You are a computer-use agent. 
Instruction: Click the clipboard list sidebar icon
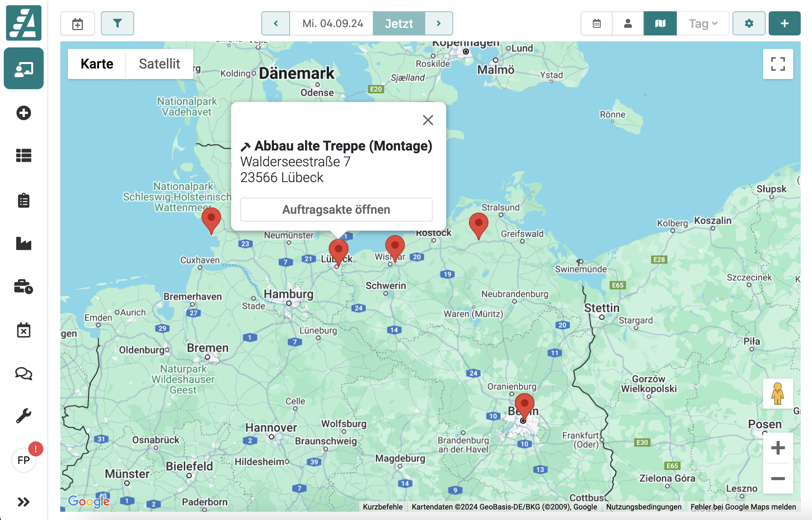(x=24, y=201)
